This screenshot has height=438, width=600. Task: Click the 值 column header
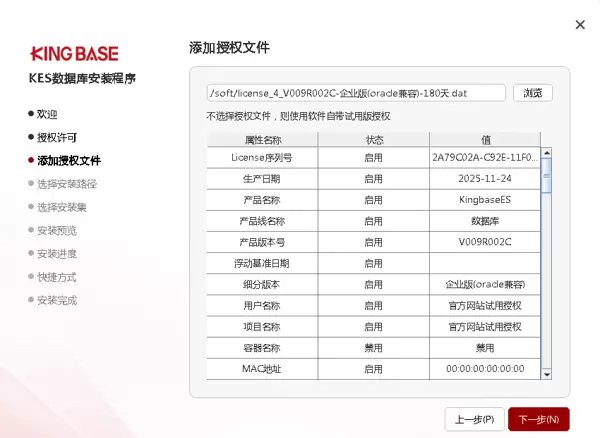[484, 139]
